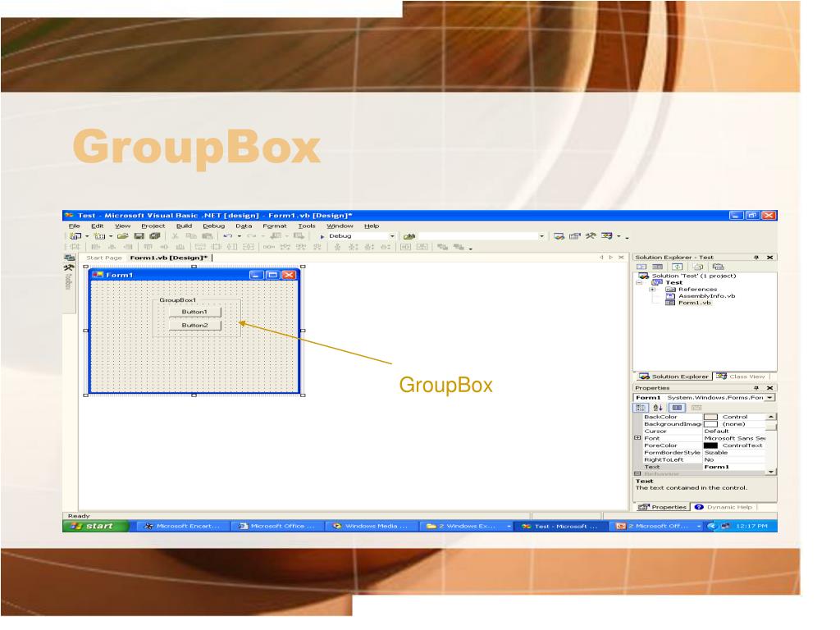
Task: Click the BackColor property color swatch
Action: pos(711,417)
